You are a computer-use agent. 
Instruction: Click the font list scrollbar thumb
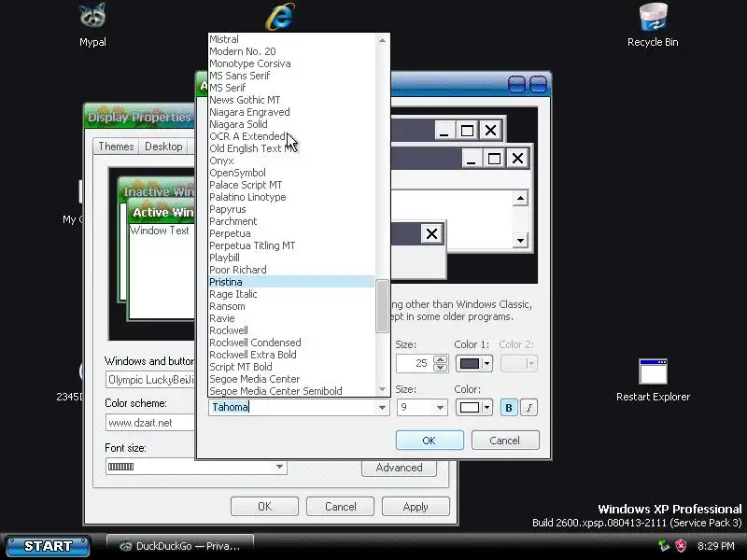[x=382, y=306]
